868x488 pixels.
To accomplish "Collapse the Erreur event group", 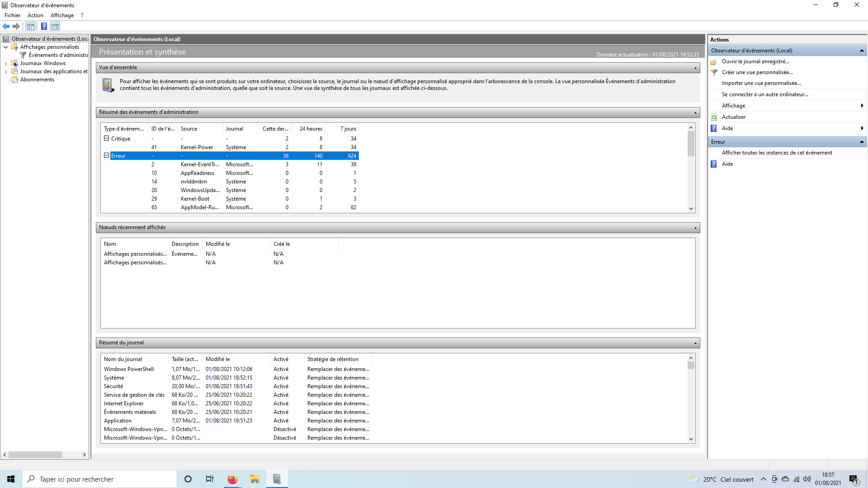I will [107, 155].
